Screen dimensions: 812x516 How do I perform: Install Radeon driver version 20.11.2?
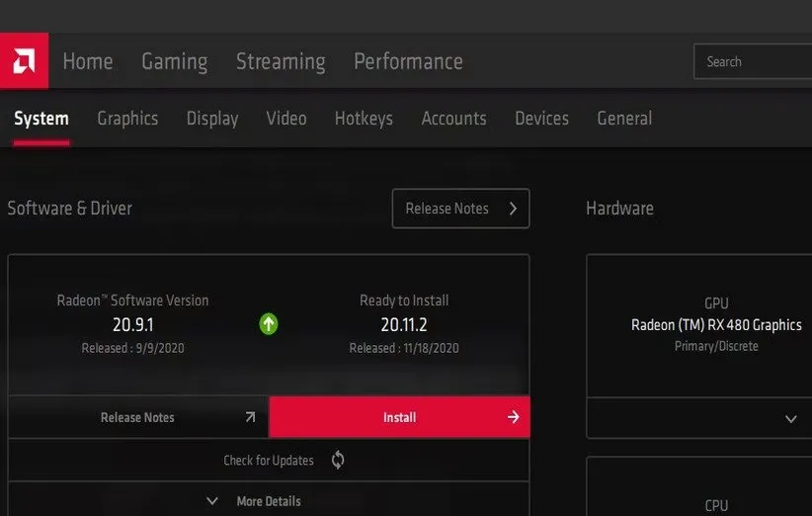(399, 417)
